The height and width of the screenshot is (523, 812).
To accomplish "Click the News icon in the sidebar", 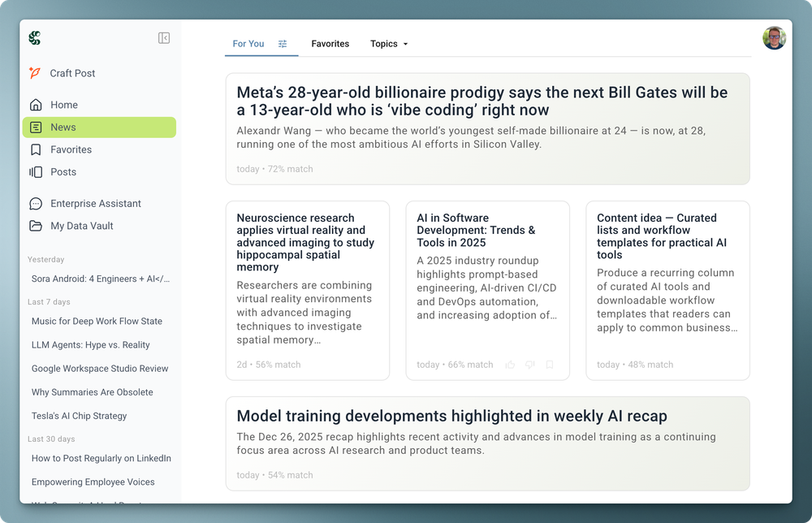I will point(37,127).
